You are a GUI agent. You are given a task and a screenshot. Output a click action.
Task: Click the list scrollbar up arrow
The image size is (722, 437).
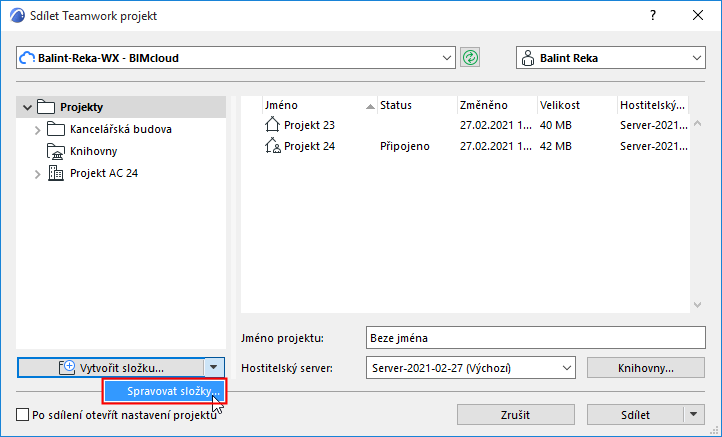698,123
